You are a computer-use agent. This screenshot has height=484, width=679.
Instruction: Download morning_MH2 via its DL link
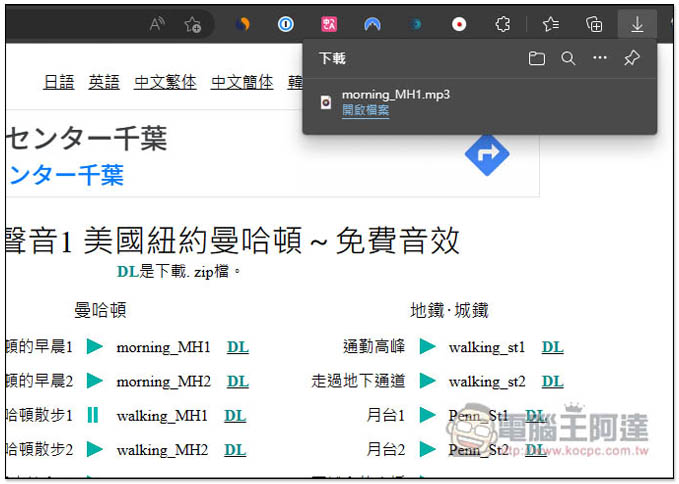237,381
